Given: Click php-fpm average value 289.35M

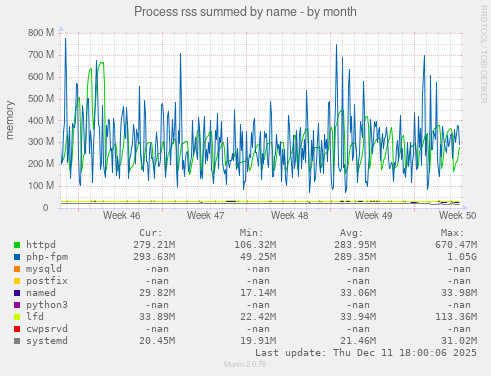Looking at the screenshot, I should click(x=355, y=257).
